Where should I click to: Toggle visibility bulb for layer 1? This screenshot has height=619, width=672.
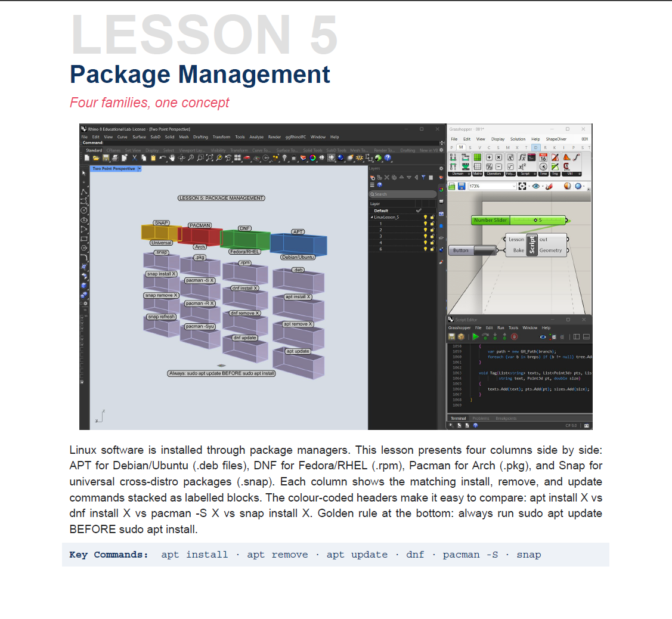coord(426,224)
